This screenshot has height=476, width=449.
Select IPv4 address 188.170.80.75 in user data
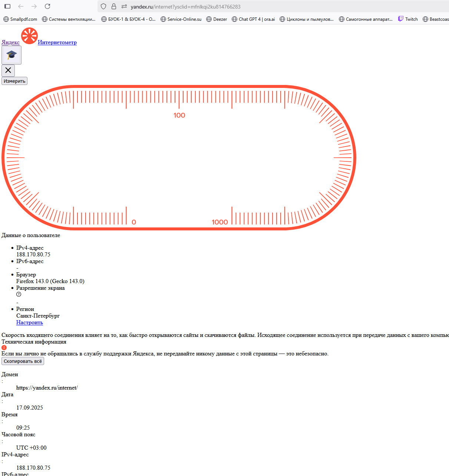[x=33, y=255]
